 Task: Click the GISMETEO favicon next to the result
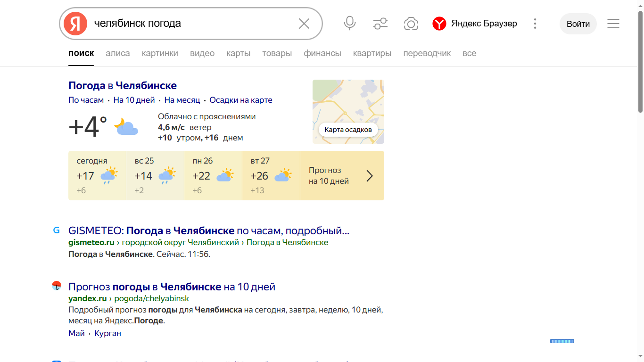click(x=57, y=230)
